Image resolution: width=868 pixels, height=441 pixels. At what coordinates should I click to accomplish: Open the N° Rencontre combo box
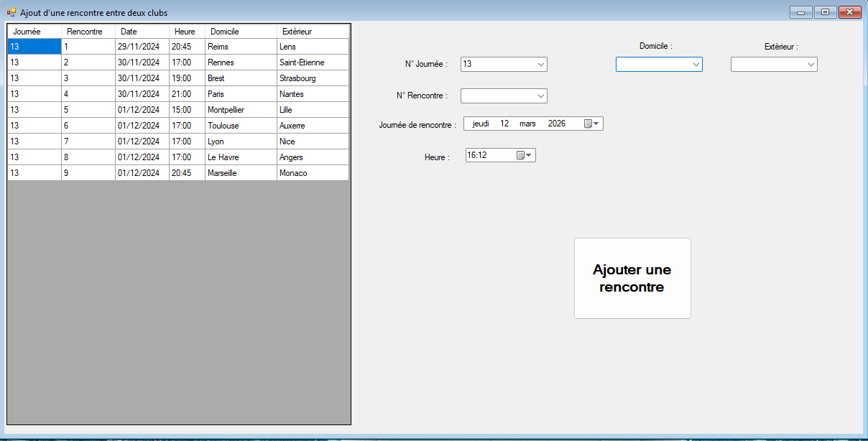(x=541, y=96)
